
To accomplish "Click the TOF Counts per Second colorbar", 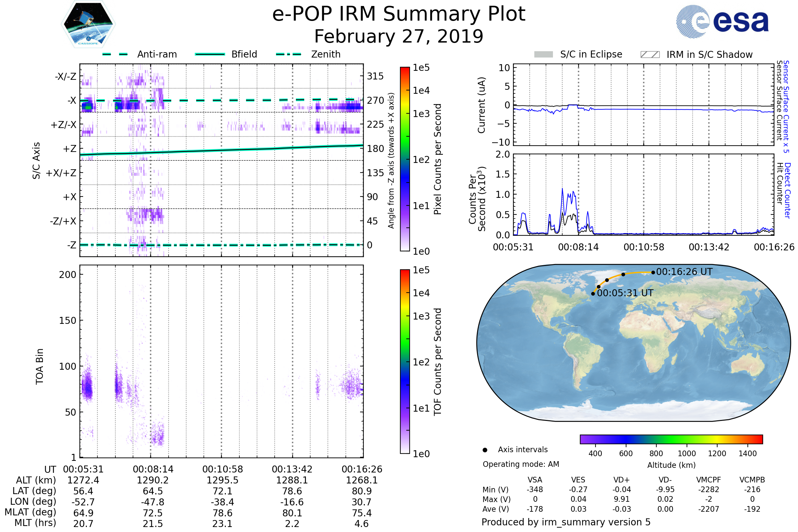I will 405,361.
